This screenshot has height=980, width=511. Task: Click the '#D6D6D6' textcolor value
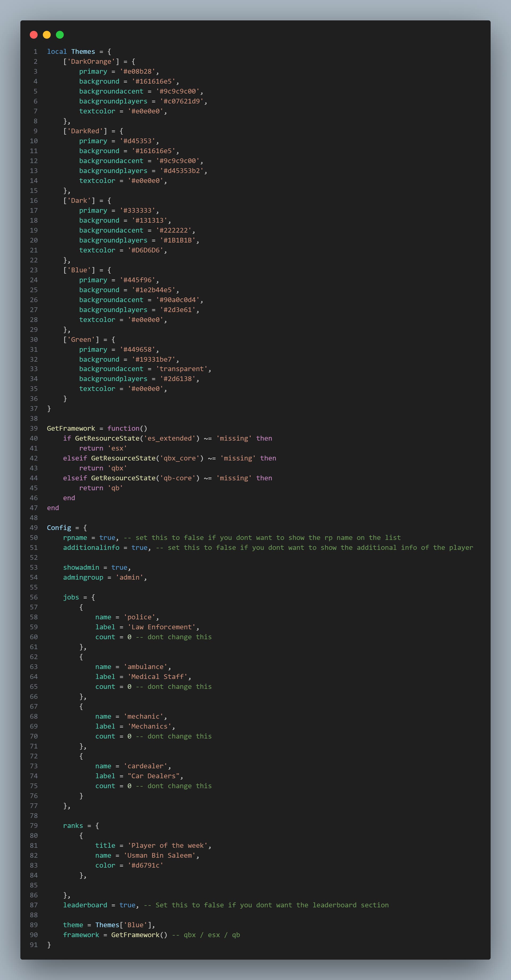(145, 250)
